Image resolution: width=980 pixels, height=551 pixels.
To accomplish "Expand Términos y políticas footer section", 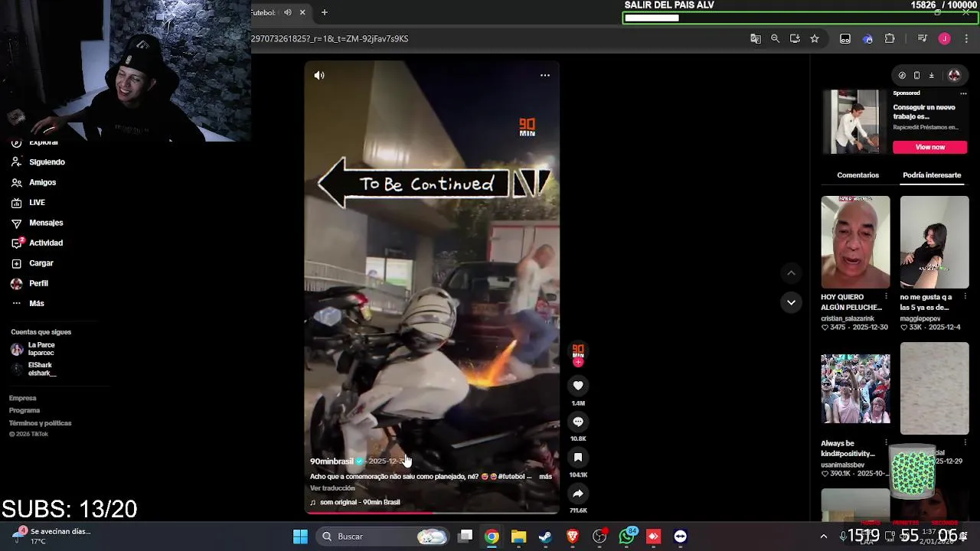I will [x=41, y=423].
